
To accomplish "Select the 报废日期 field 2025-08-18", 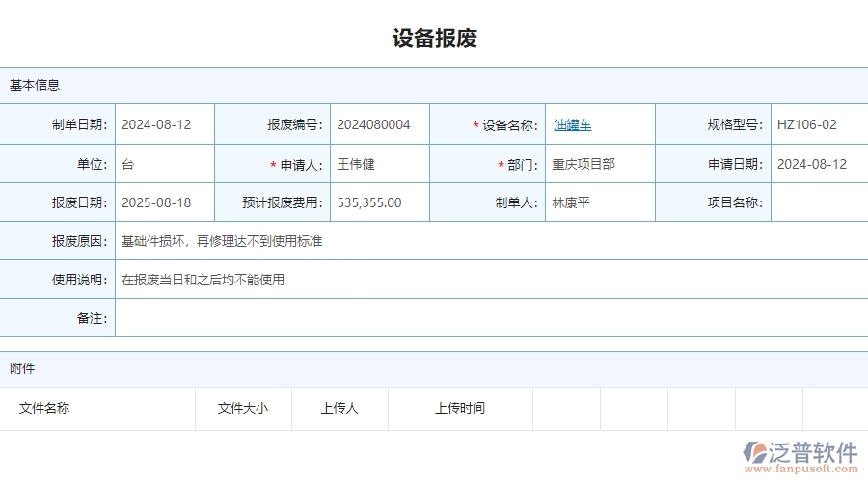I will click(x=164, y=202).
